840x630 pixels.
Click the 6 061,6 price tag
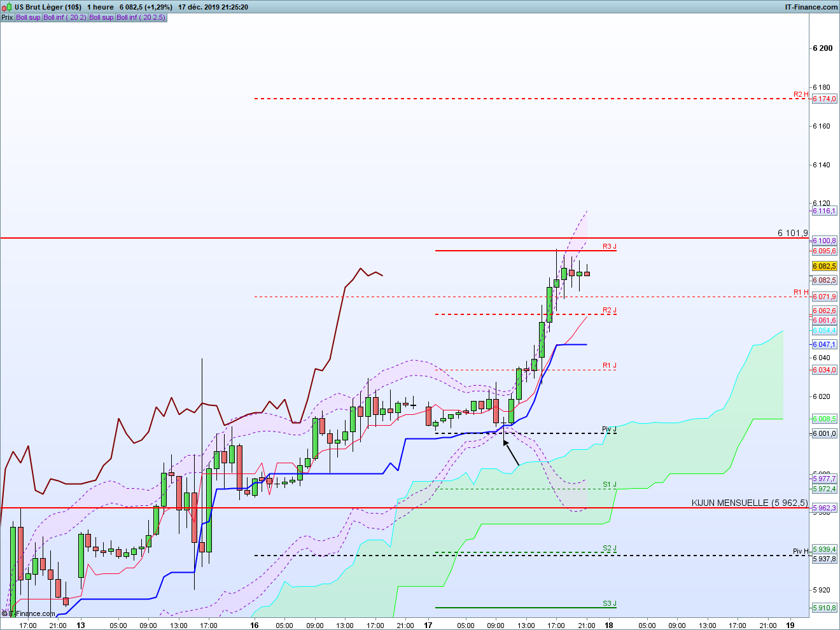tap(825, 320)
